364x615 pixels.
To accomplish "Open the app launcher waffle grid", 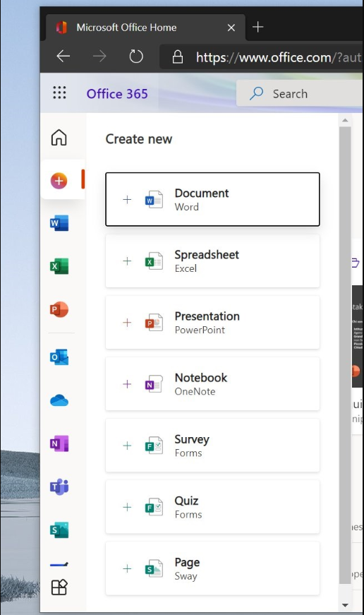I will tap(59, 92).
